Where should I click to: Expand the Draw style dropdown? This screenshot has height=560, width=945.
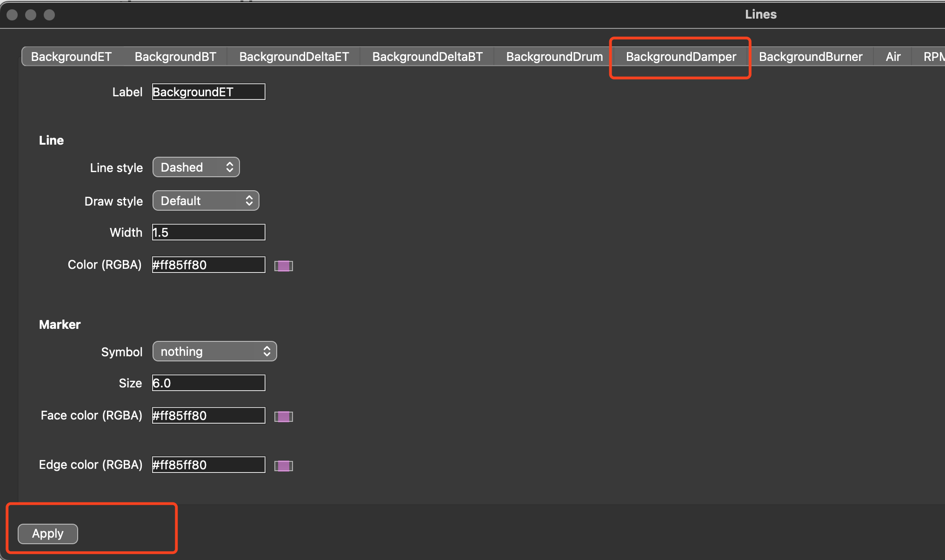coord(206,201)
